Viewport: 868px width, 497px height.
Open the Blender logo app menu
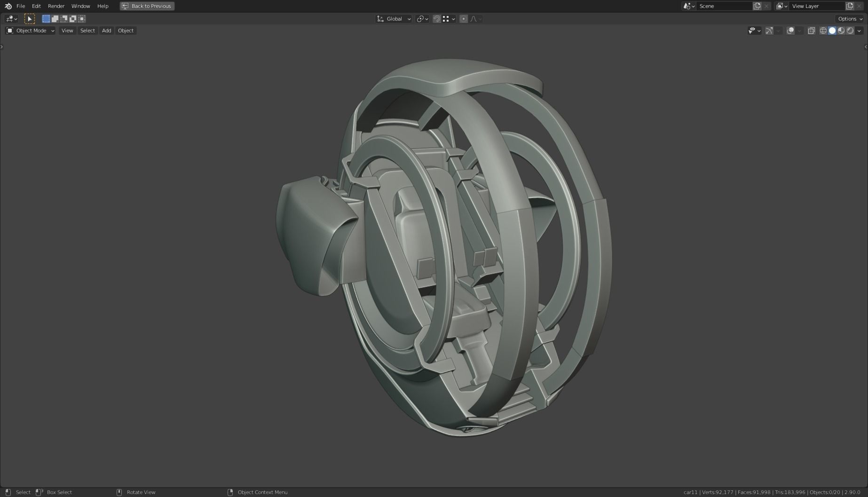coord(8,6)
